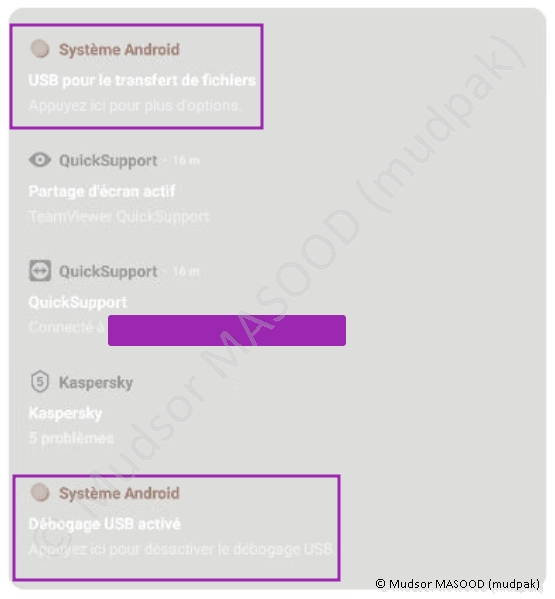This screenshot has width=555, height=599.
Task: Open the Débogage USB activé notification
Action: [104, 524]
